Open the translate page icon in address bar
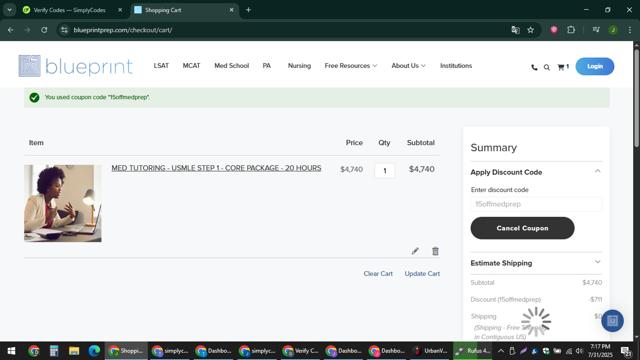The height and width of the screenshot is (360, 640). [x=515, y=30]
